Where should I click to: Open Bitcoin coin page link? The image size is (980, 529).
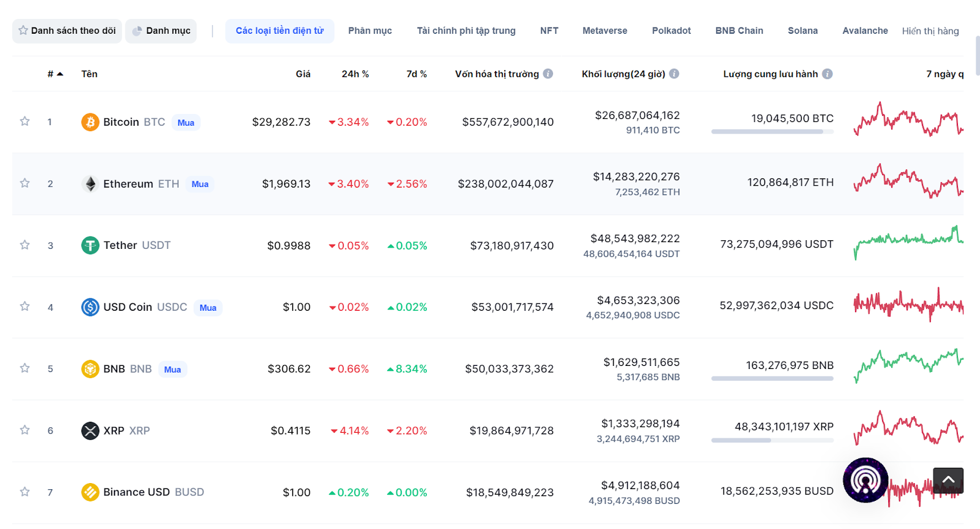pyautogui.click(x=134, y=122)
